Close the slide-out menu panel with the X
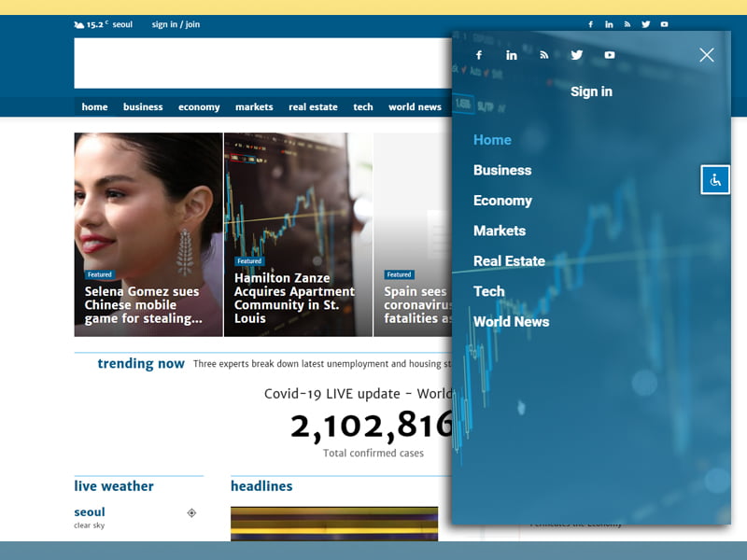The height and width of the screenshot is (560, 747). click(707, 55)
